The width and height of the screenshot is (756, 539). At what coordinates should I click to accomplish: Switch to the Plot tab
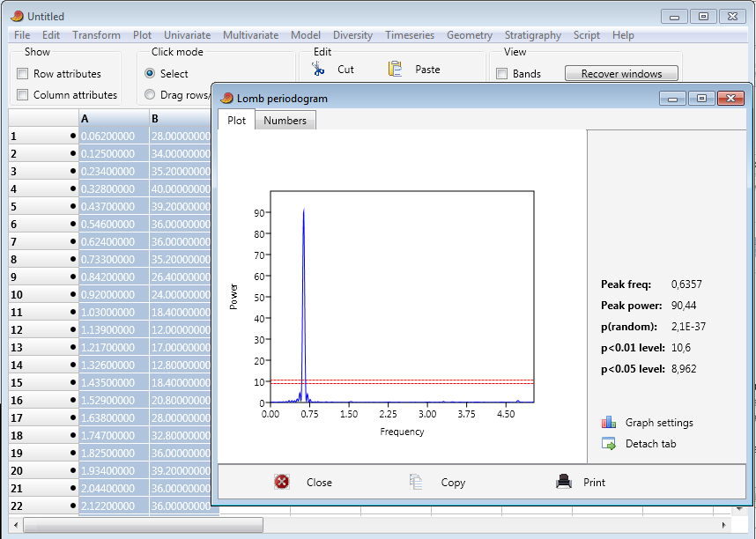pos(236,120)
